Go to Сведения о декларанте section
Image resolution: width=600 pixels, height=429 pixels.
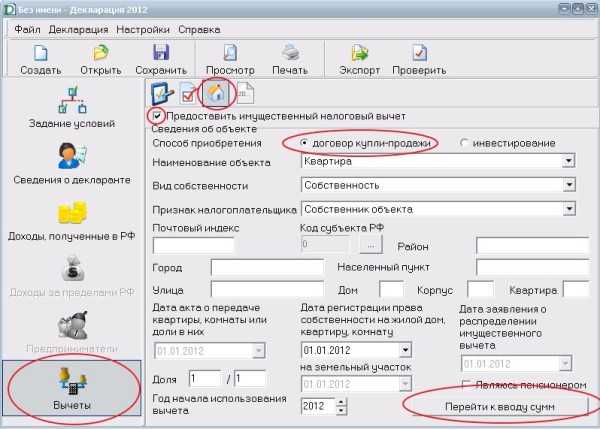click(x=72, y=163)
